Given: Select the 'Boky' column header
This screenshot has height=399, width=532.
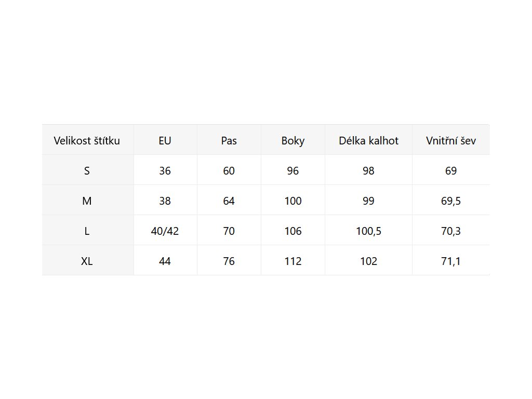Looking at the screenshot, I should (x=293, y=140).
